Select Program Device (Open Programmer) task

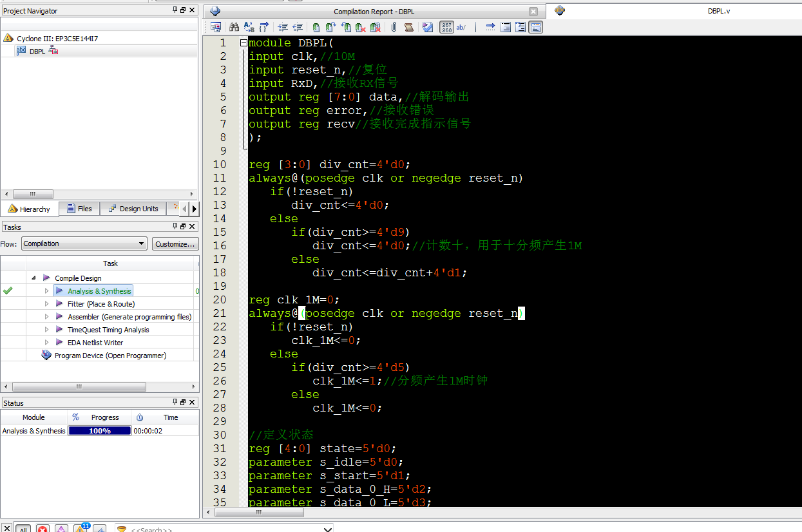(x=110, y=356)
